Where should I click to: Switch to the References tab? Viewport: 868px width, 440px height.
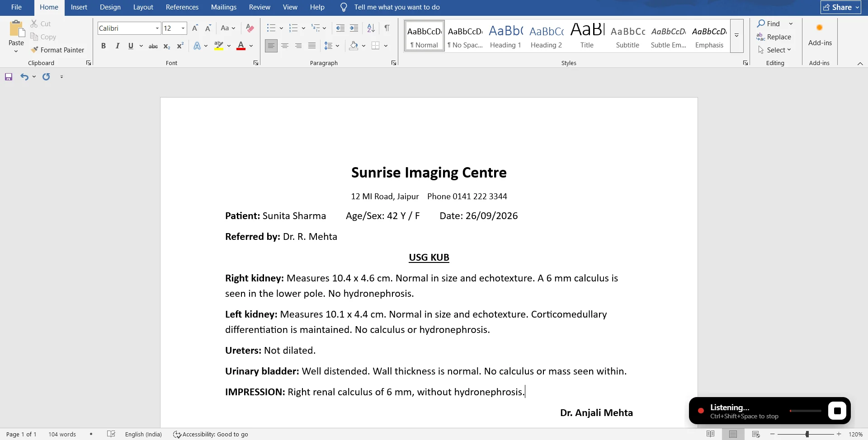point(182,7)
